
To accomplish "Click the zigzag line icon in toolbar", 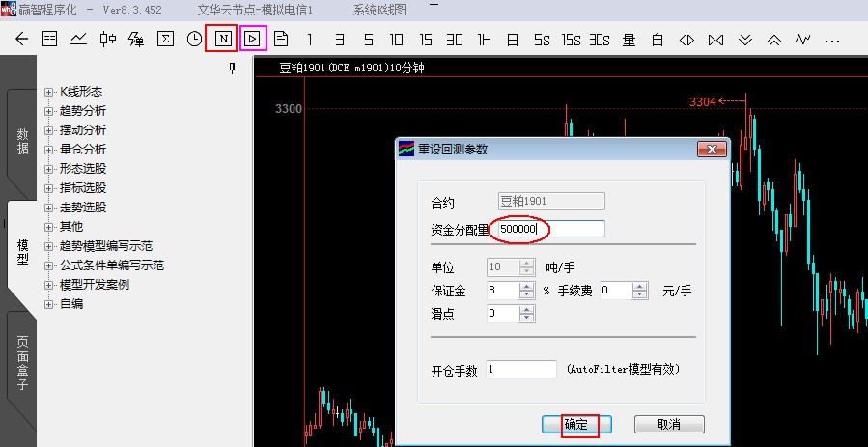I will tap(802, 40).
